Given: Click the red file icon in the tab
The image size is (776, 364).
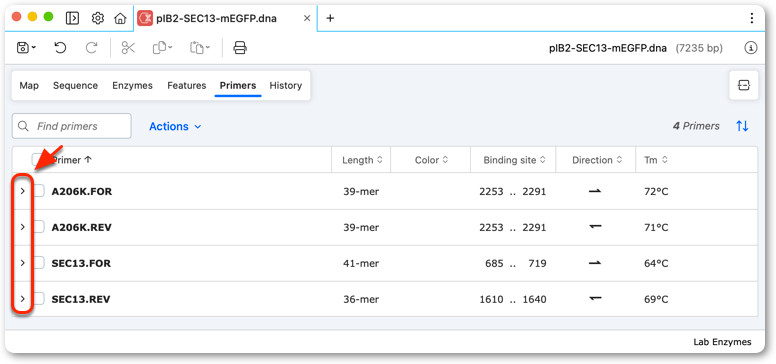Looking at the screenshot, I should pyautogui.click(x=145, y=18).
